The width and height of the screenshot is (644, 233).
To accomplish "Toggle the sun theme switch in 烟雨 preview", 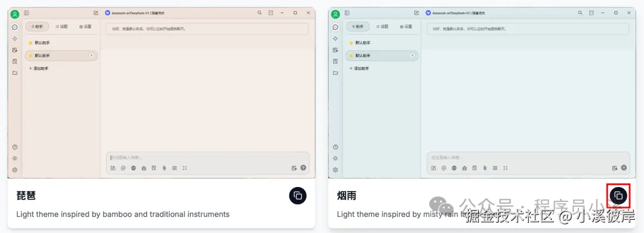I will [336, 158].
